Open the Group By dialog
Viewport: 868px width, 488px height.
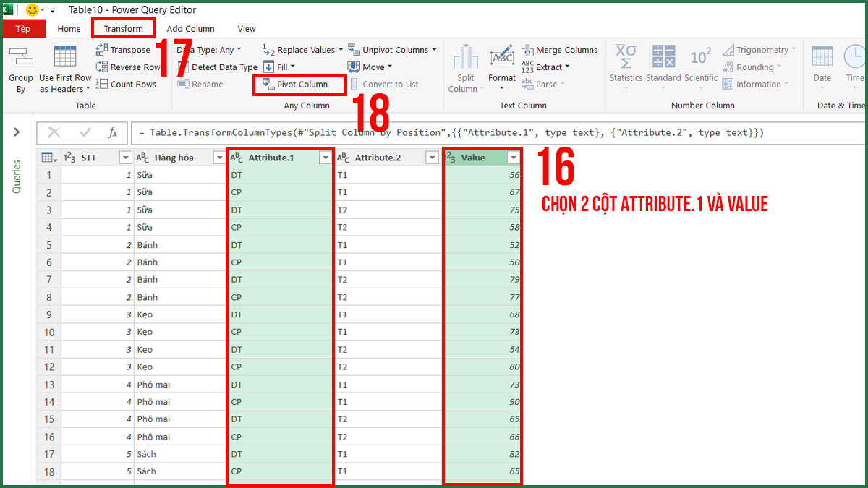pos(20,69)
